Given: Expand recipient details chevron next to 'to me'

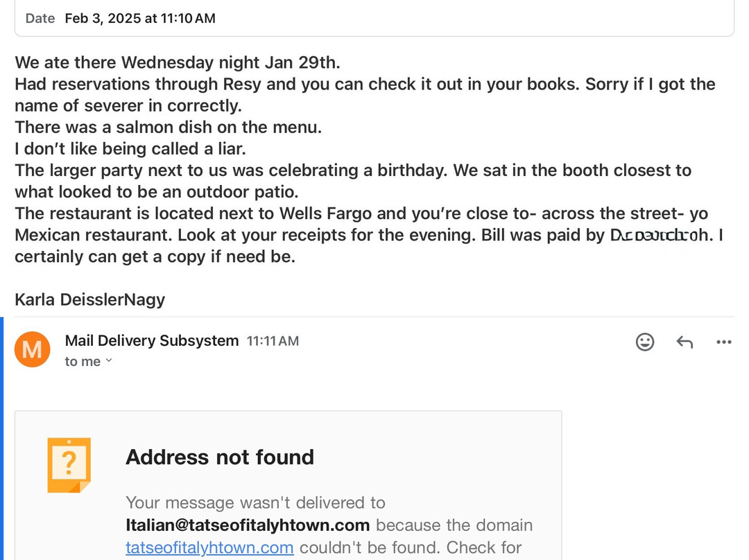Looking at the screenshot, I should (x=109, y=361).
